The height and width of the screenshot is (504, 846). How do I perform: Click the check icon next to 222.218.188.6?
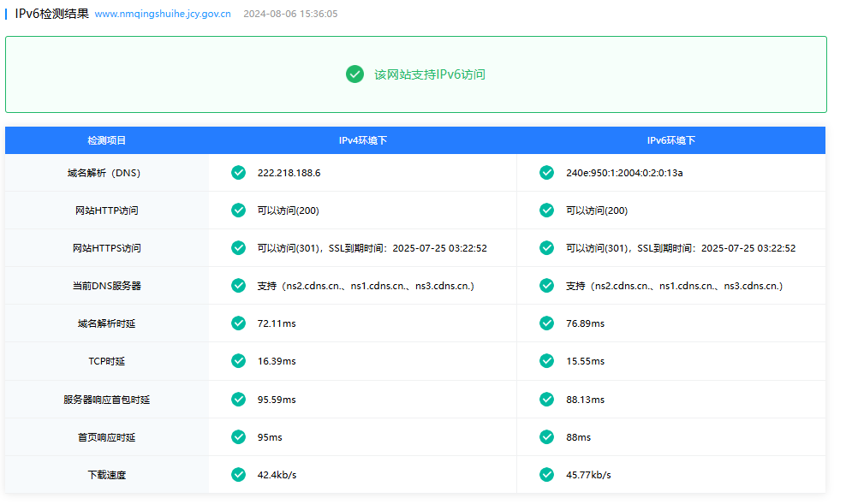pyautogui.click(x=239, y=173)
